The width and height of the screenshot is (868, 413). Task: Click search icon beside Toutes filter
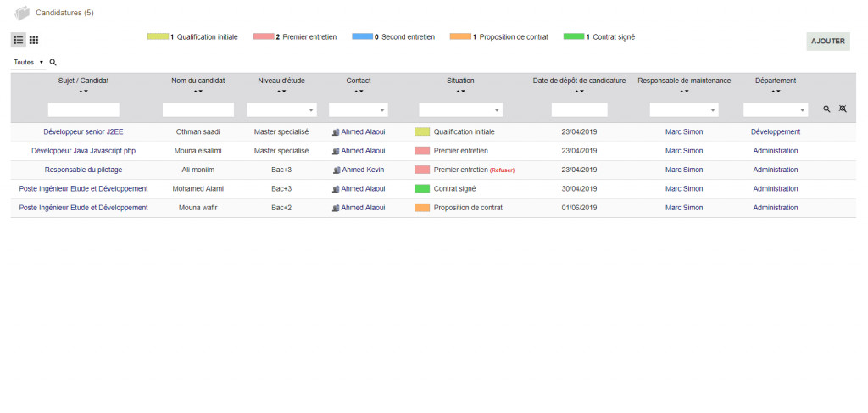point(53,63)
